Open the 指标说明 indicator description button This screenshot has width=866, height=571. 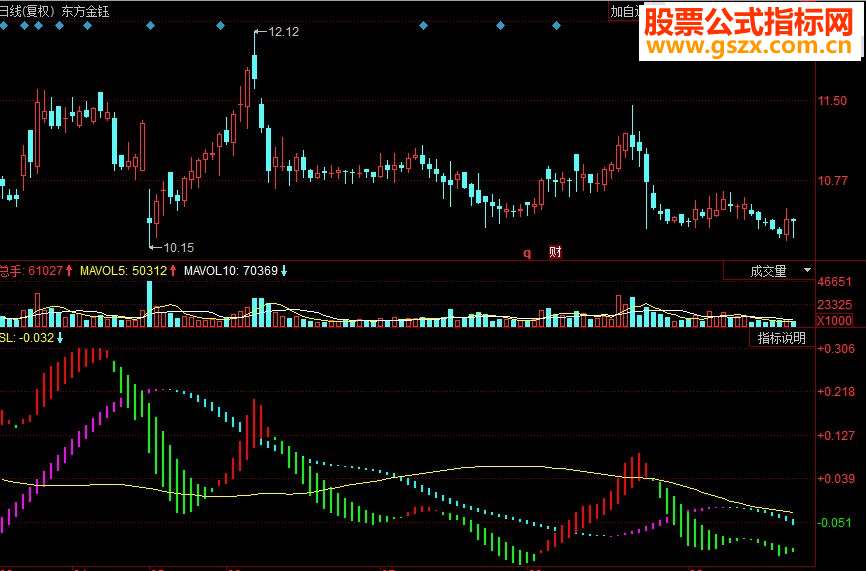[781, 338]
